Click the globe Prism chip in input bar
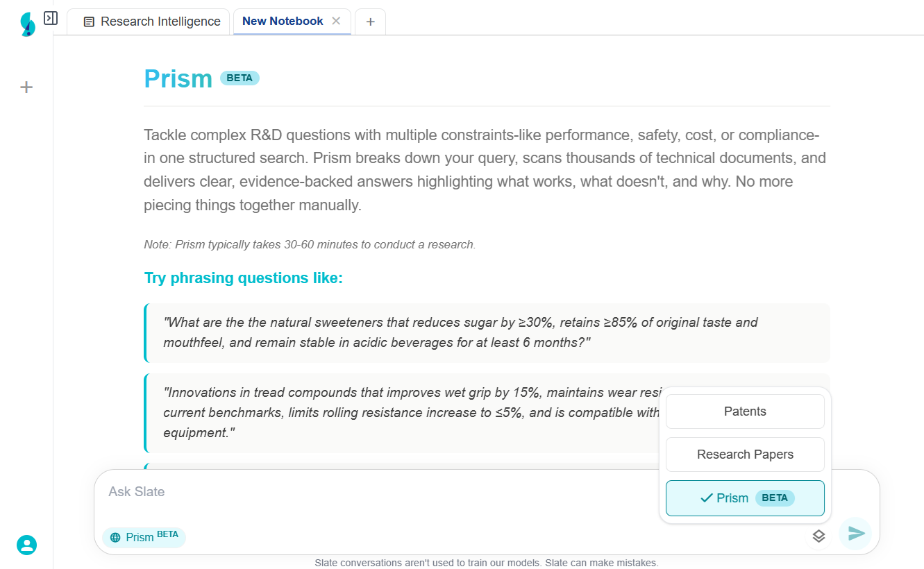Viewport: 924px width, 569px height. [144, 537]
